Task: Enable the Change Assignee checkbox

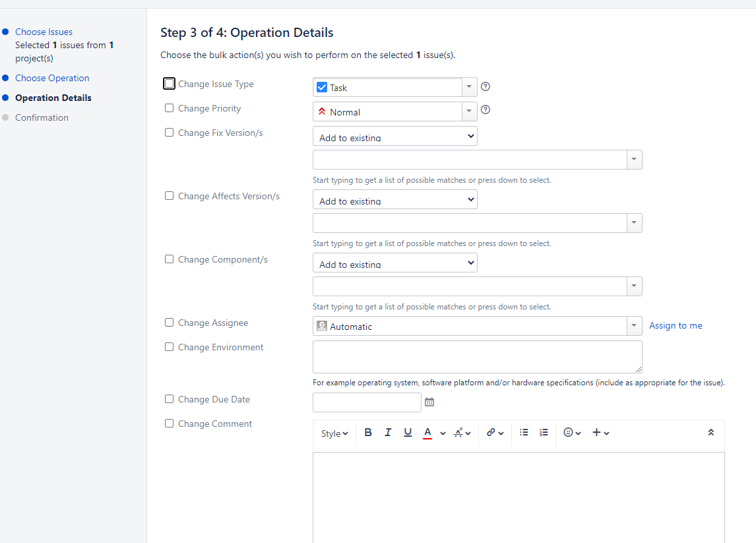Action: [x=169, y=322]
